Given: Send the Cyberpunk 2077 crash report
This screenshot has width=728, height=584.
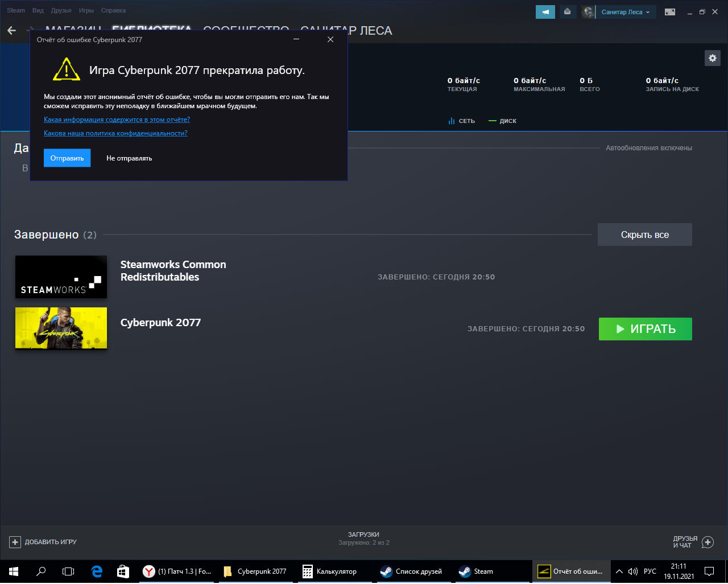Looking at the screenshot, I should (x=67, y=158).
